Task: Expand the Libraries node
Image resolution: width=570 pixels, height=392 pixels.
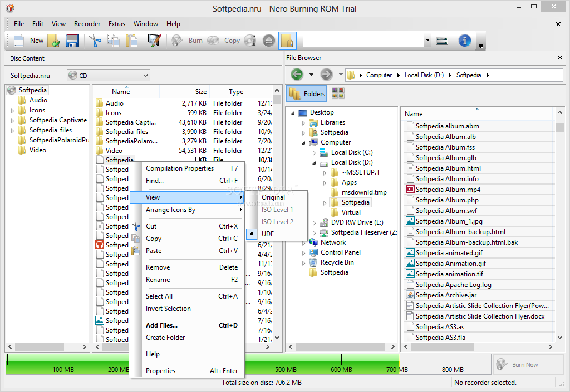Action: (x=303, y=123)
